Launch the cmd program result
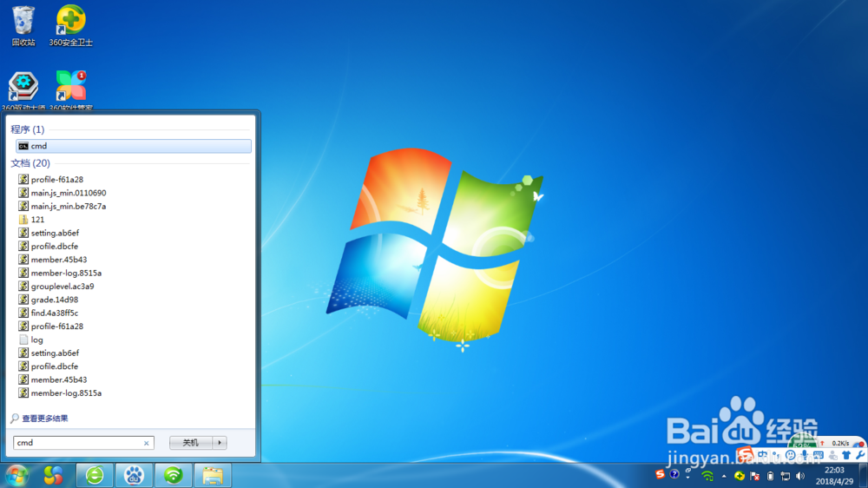This screenshot has height=488, width=868. click(x=134, y=146)
